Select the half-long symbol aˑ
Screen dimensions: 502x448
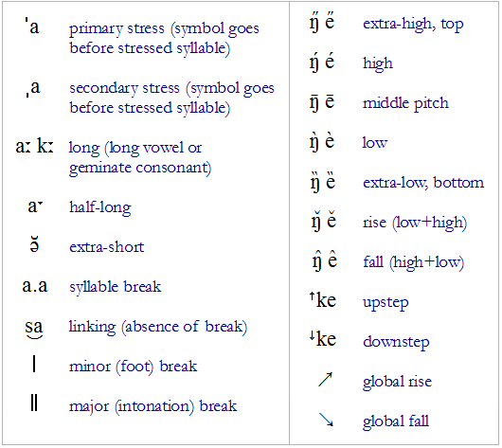click(35, 206)
